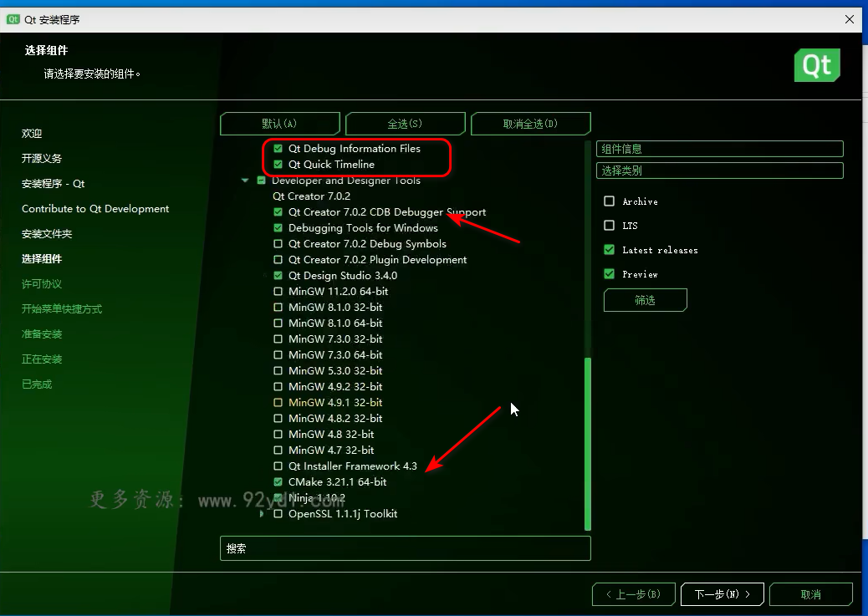Click the 全选(S) select all button
Viewport: 868px width, 616px height.
pos(405,124)
